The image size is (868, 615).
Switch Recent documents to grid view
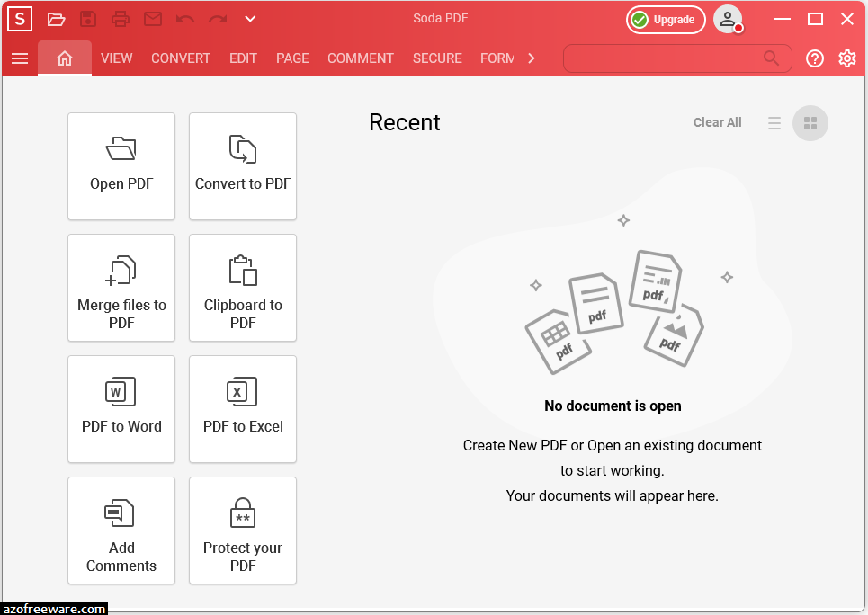(x=809, y=123)
